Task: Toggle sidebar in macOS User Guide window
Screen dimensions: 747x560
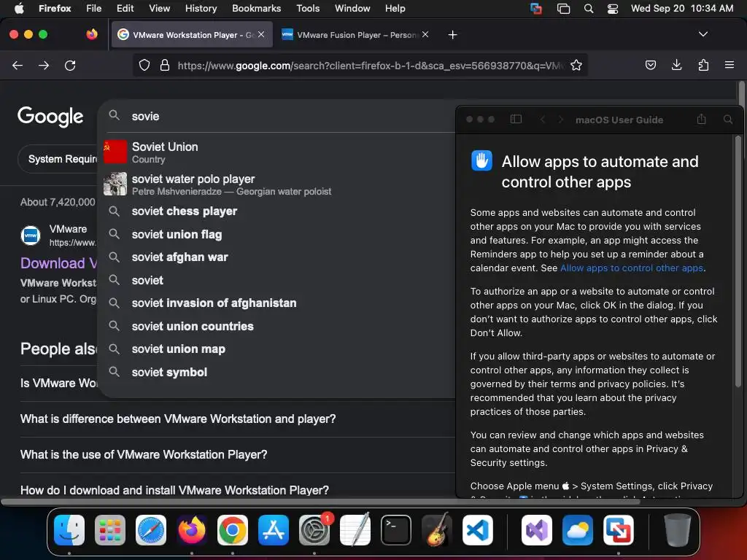Action: pos(516,119)
